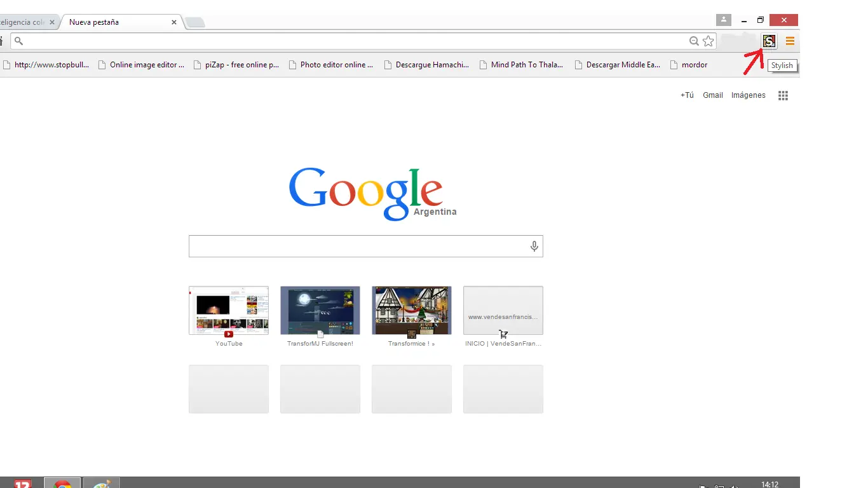Click the Google Argentina logo

[x=372, y=194]
